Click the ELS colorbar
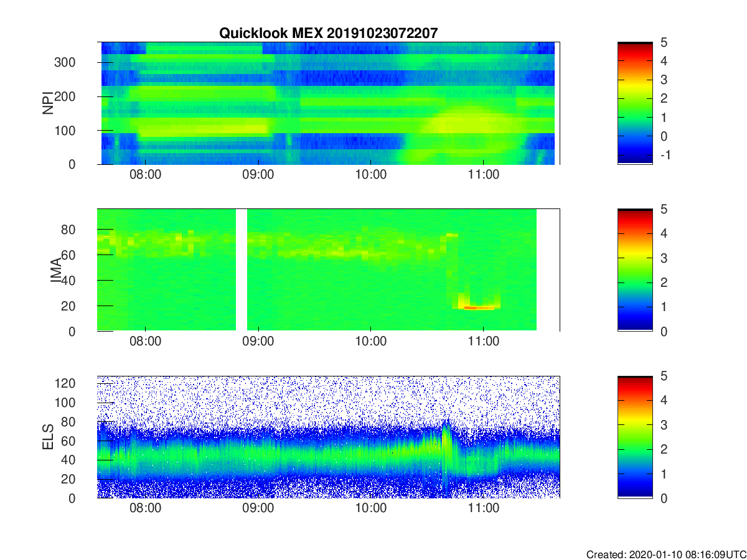This screenshot has width=747, height=560. click(635, 437)
